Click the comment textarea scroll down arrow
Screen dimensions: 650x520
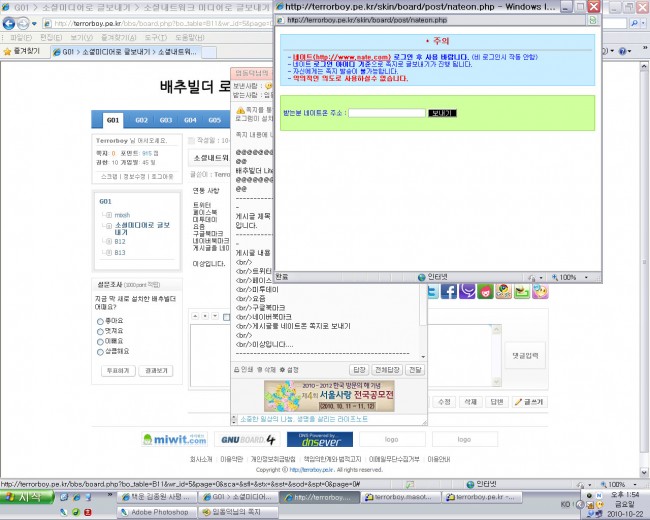tap(496, 381)
